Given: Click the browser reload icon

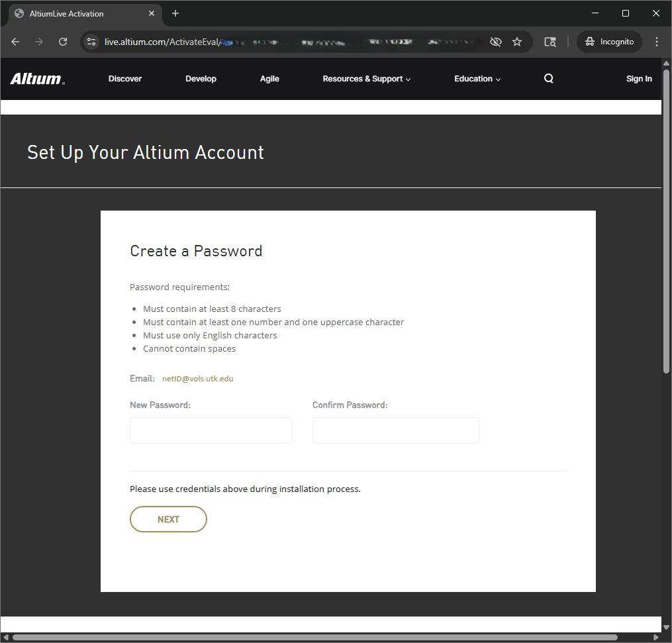Looking at the screenshot, I should click(x=63, y=42).
